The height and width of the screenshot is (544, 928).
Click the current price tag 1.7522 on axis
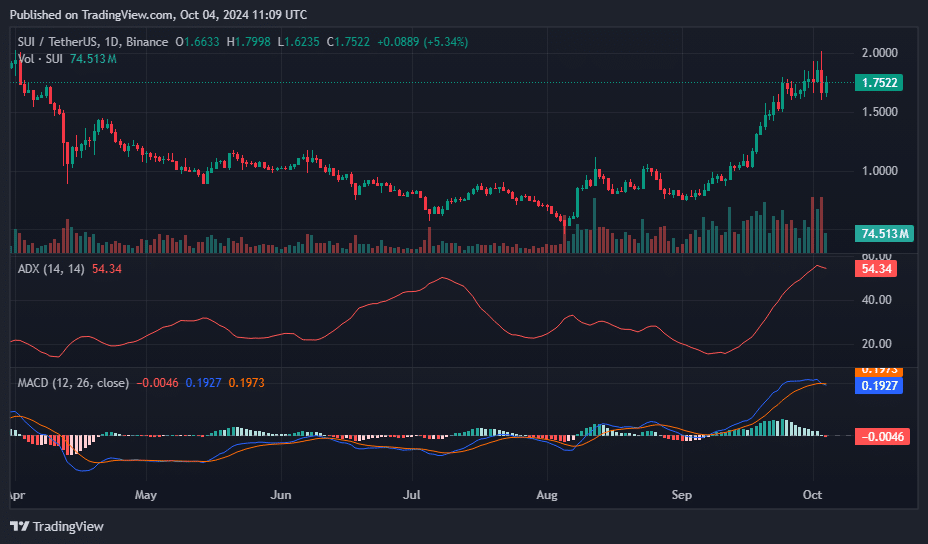(x=879, y=82)
